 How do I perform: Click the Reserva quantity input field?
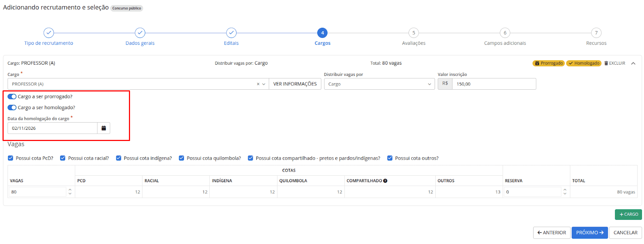click(532, 192)
